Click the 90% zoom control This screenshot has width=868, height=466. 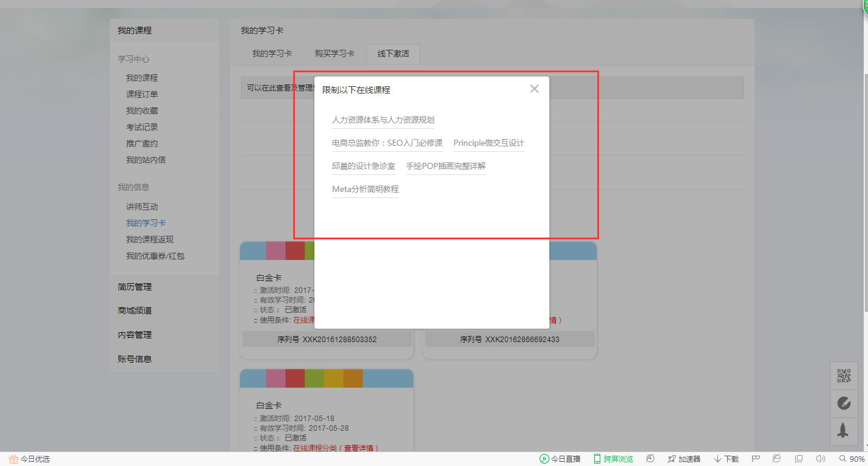[854, 459]
